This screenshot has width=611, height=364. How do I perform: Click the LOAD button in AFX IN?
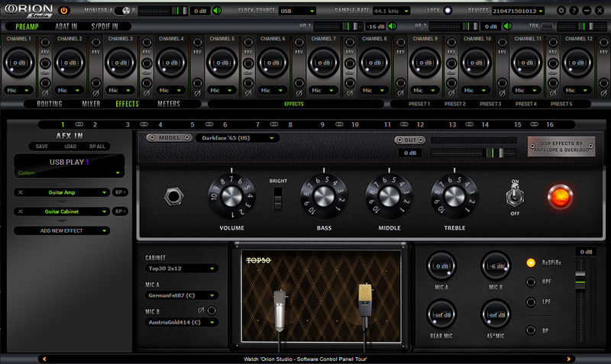click(x=70, y=147)
